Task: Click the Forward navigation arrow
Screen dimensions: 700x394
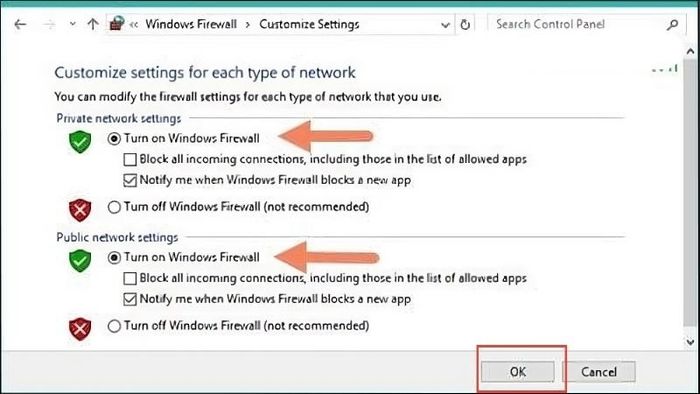Action: point(50,25)
